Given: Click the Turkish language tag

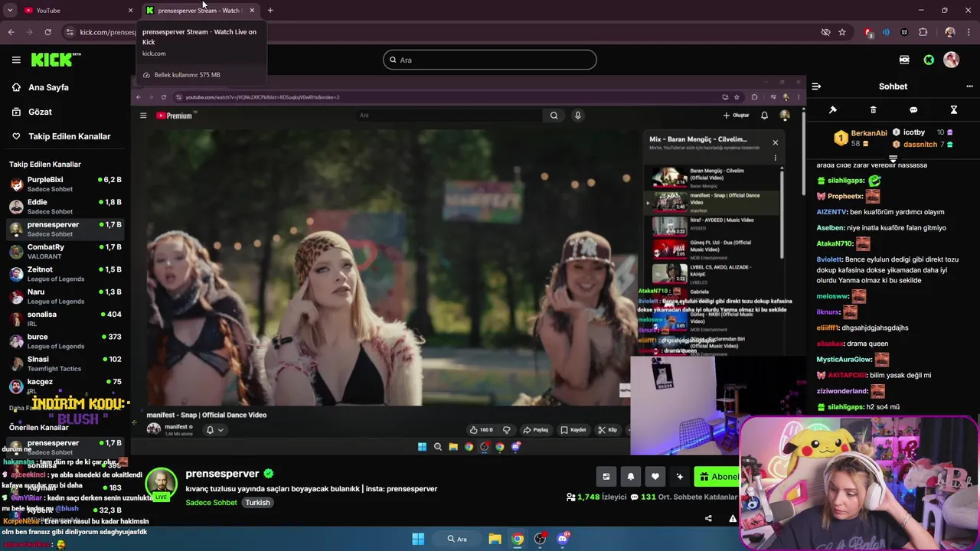Looking at the screenshot, I should 257,503.
